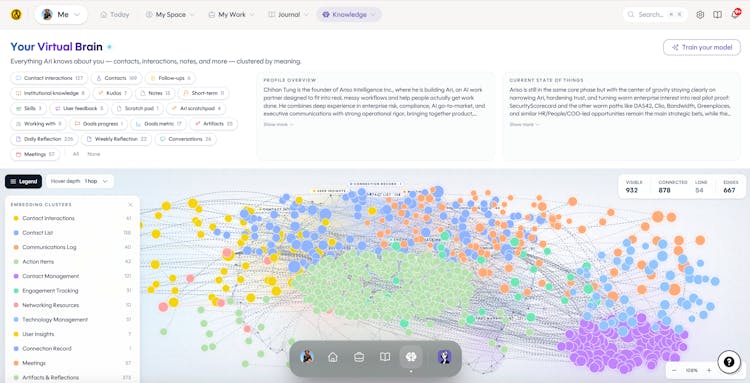Open the book icon in bottom dock
Screen dimensions: 750x383
pyautogui.click(x=385, y=357)
